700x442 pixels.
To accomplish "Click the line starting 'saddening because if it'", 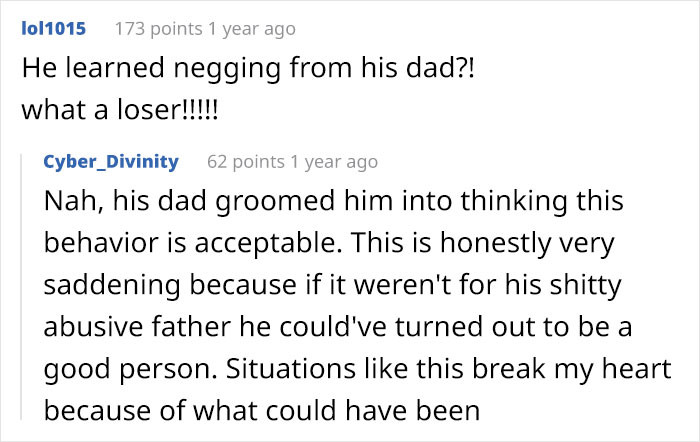I will tap(333, 285).
